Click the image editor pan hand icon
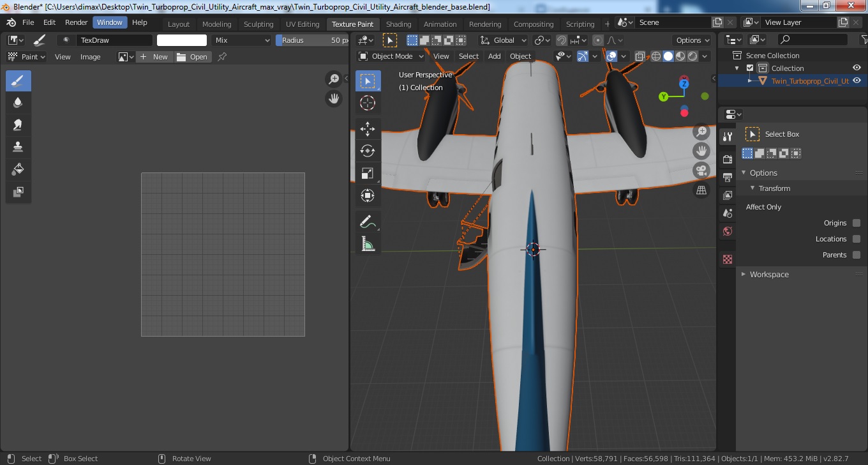 334,98
